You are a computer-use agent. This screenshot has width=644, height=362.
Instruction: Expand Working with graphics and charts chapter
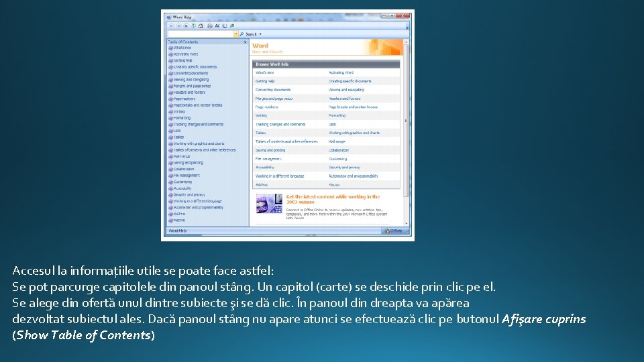tap(196, 143)
